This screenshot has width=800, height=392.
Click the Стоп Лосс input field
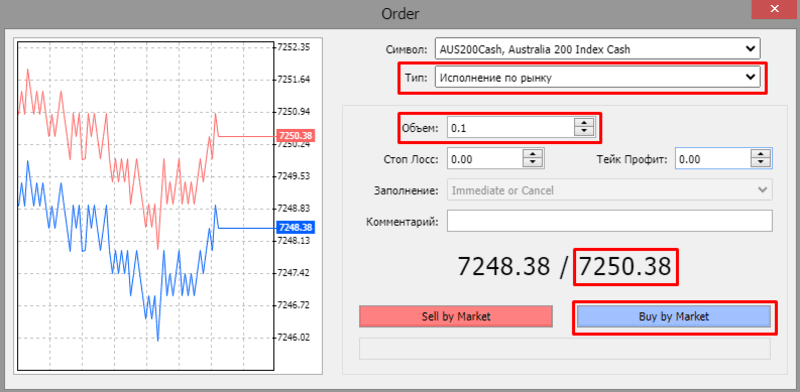pyautogui.click(x=486, y=159)
